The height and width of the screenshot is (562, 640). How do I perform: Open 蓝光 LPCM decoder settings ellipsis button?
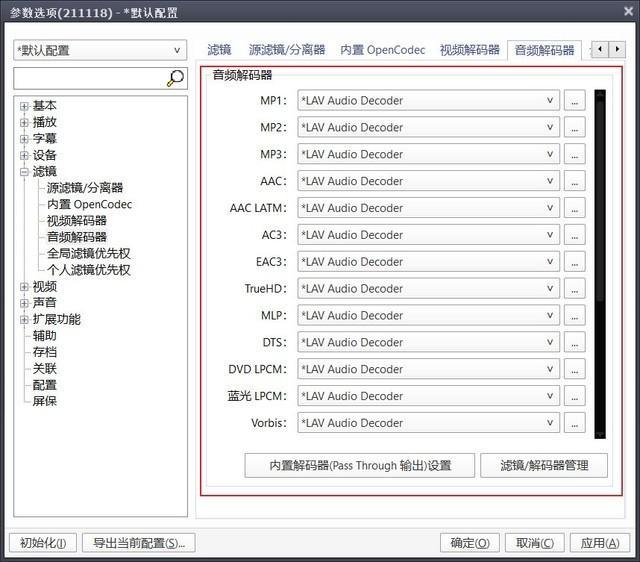pos(574,396)
